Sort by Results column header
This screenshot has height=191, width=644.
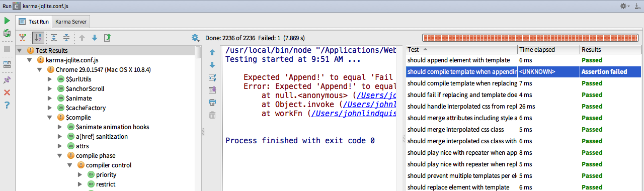tap(610, 50)
